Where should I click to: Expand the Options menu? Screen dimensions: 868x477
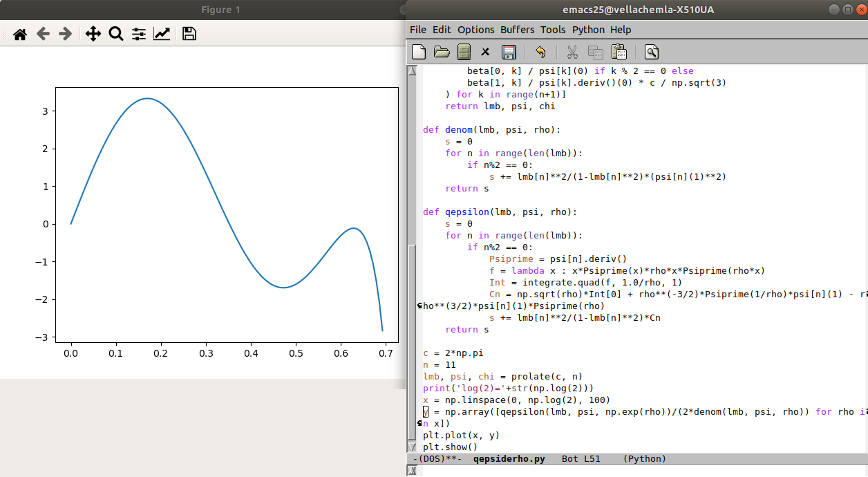pos(476,30)
